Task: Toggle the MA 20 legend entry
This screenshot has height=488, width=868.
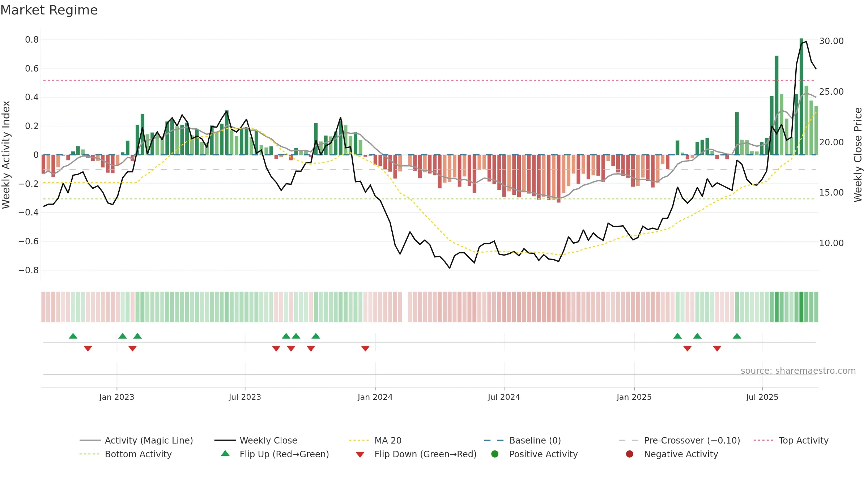Action: tap(375, 440)
